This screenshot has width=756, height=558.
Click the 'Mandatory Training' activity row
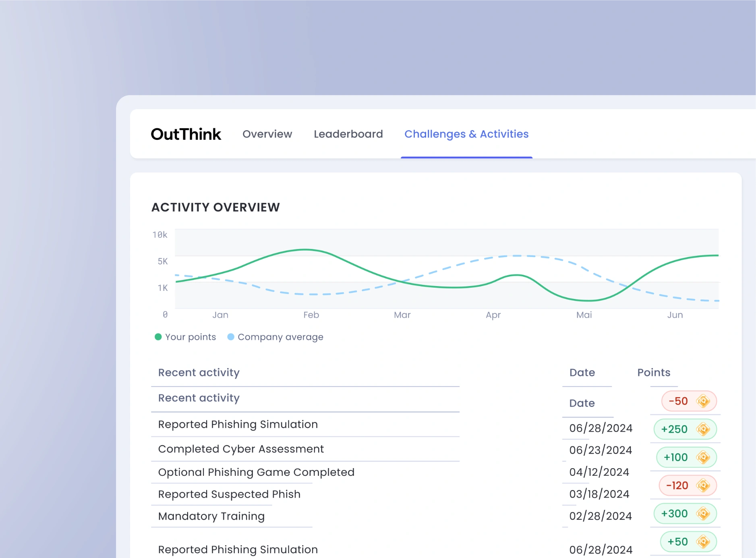pos(211,516)
